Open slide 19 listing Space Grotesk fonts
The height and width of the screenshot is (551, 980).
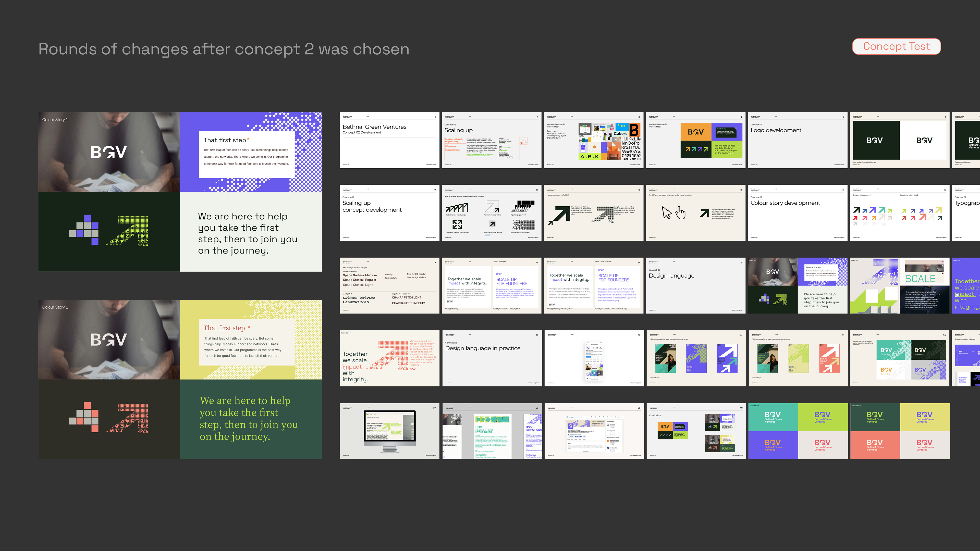point(389,286)
